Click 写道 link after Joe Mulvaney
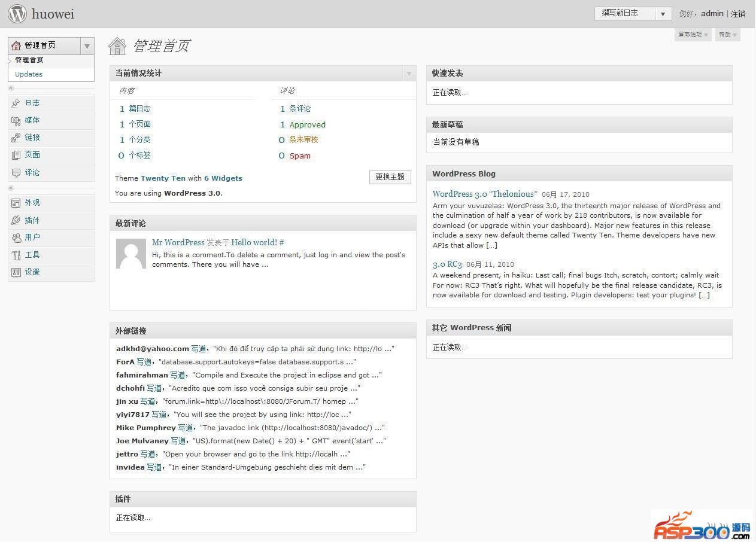 click(x=178, y=441)
